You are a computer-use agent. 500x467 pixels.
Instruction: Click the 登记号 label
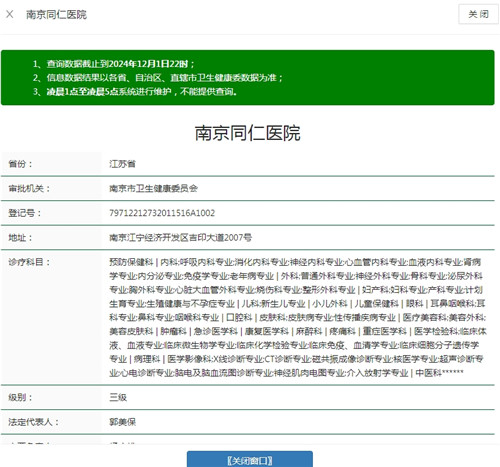pyautogui.click(x=25, y=213)
